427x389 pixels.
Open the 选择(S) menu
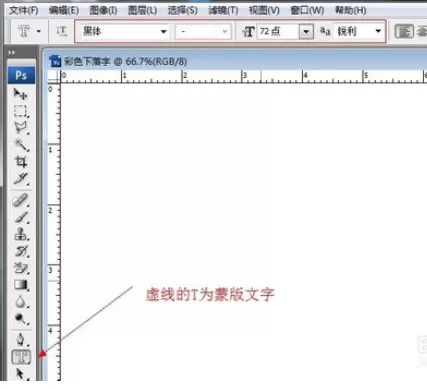tap(183, 10)
